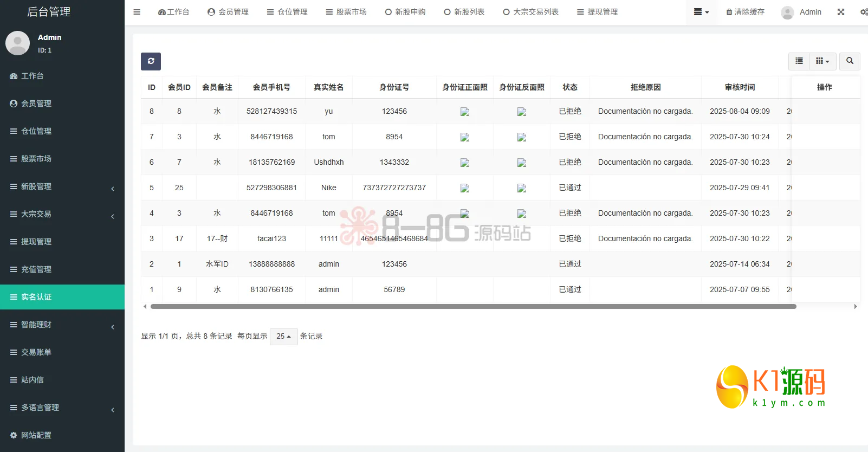868x452 pixels.
Task: Open ID front photo for member yu
Action: coord(465,112)
